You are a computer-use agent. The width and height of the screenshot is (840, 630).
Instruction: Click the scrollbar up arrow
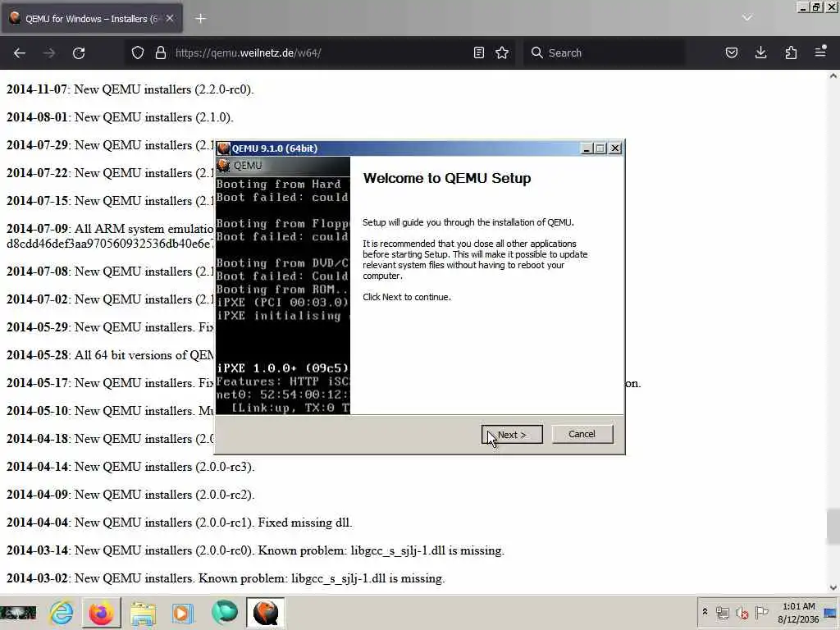click(x=833, y=76)
